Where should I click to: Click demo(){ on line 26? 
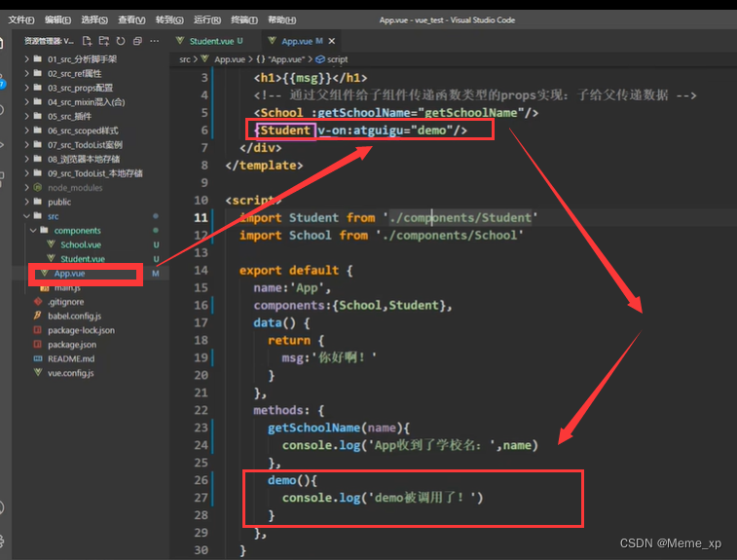tap(292, 480)
